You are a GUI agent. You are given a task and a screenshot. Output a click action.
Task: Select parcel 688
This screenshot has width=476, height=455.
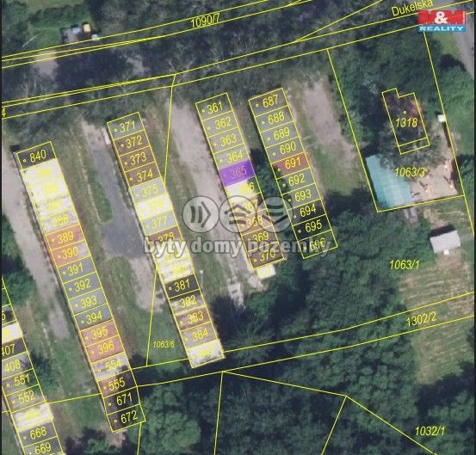(x=274, y=117)
